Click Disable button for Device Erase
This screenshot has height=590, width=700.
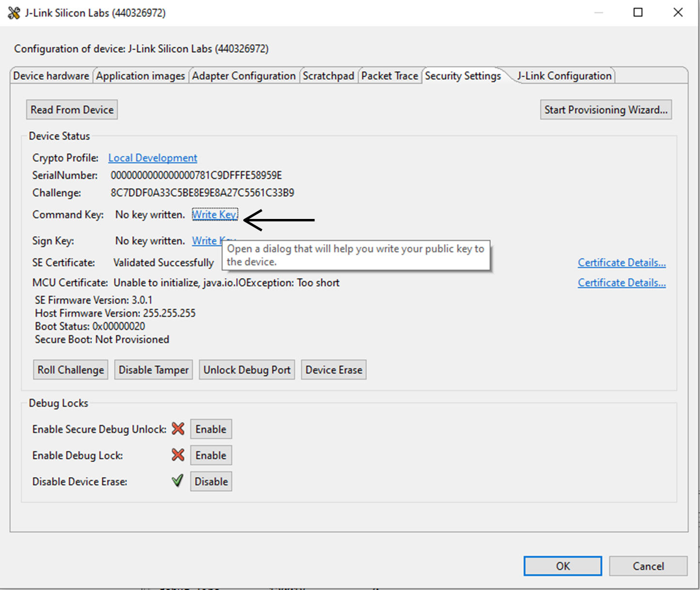tap(211, 481)
